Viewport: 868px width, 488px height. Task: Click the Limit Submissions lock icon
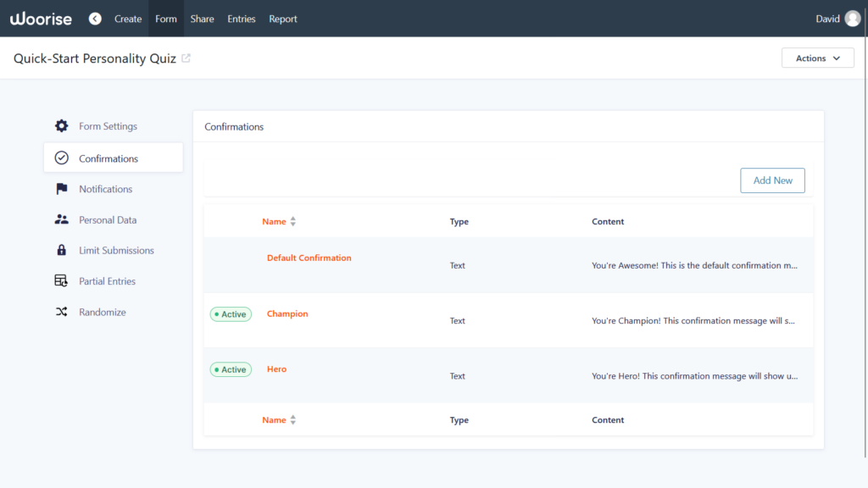62,250
